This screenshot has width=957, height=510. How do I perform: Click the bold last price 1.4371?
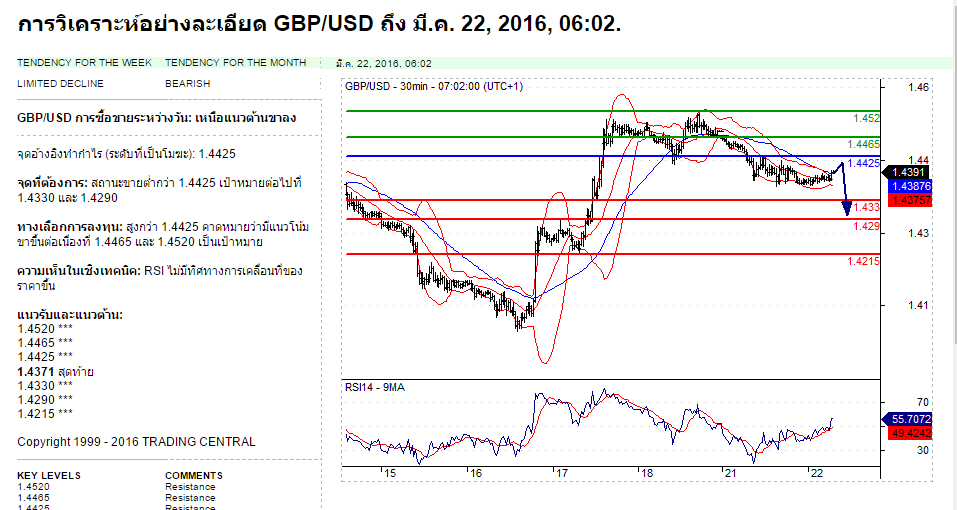37,372
